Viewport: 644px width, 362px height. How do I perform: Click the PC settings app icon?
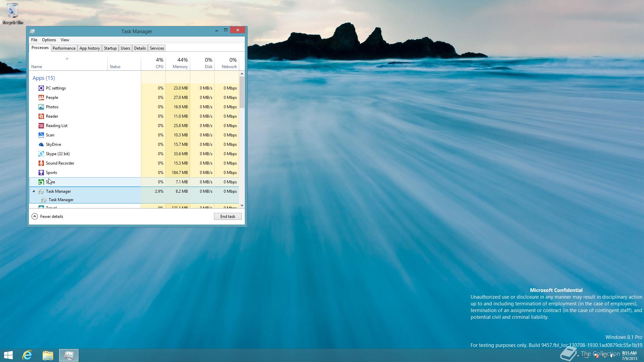(41, 88)
